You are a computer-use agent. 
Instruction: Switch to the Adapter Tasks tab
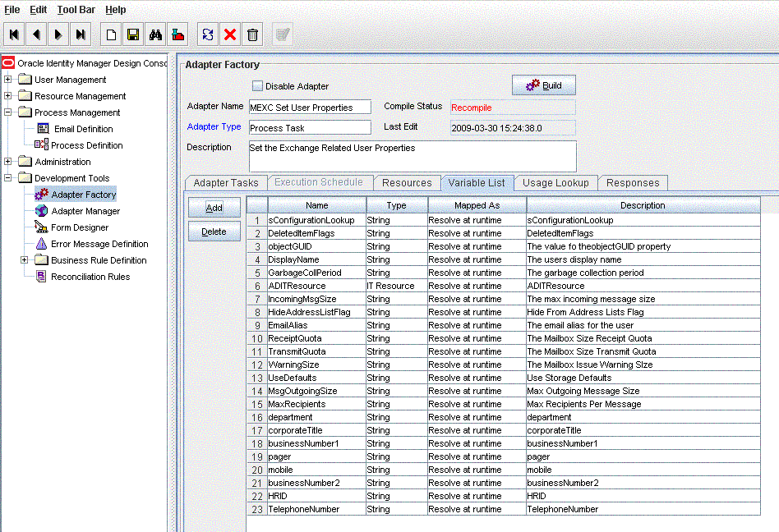click(x=226, y=183)
